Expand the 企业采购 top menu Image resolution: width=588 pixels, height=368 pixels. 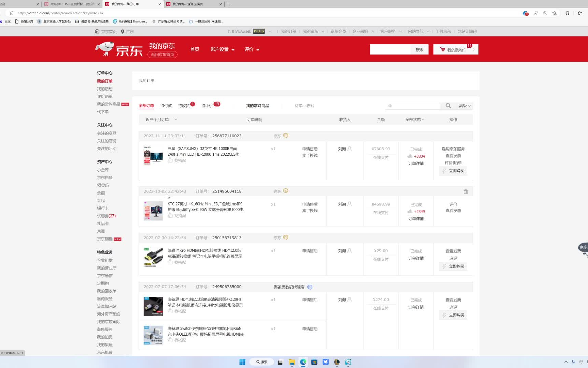(363, 31)
